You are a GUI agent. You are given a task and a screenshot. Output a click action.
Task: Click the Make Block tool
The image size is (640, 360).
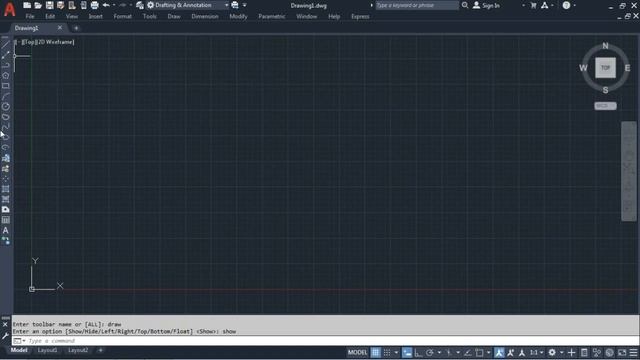point(5,168)
